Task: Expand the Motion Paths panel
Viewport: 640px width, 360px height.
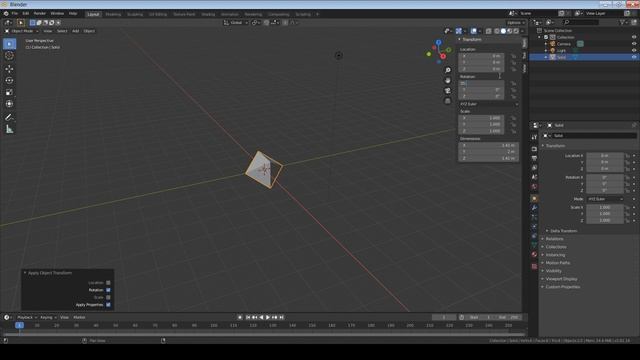Action: pyautogui.click(x=558, y=263)
